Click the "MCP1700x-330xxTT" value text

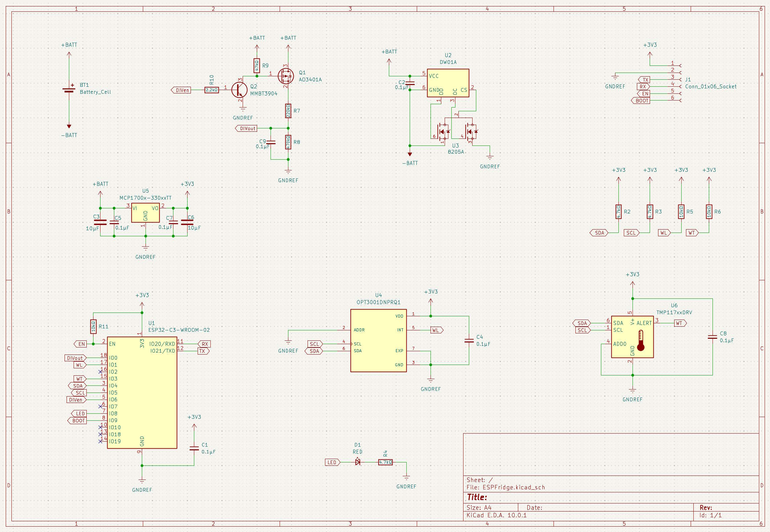146,198
